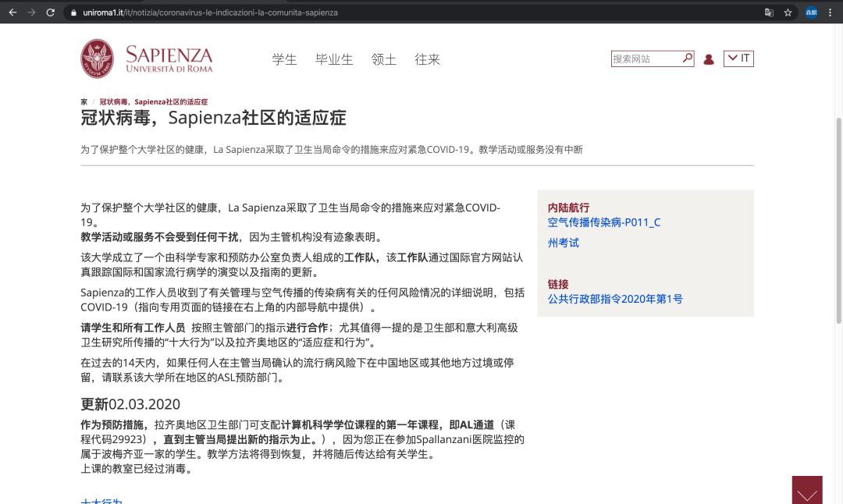Click the address bar URL text
The image size is (843, 504).
210,12
